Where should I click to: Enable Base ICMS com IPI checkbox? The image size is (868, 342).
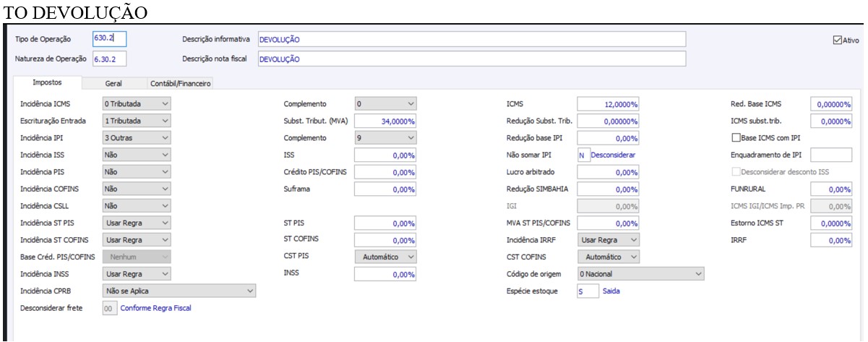[736, 137]
